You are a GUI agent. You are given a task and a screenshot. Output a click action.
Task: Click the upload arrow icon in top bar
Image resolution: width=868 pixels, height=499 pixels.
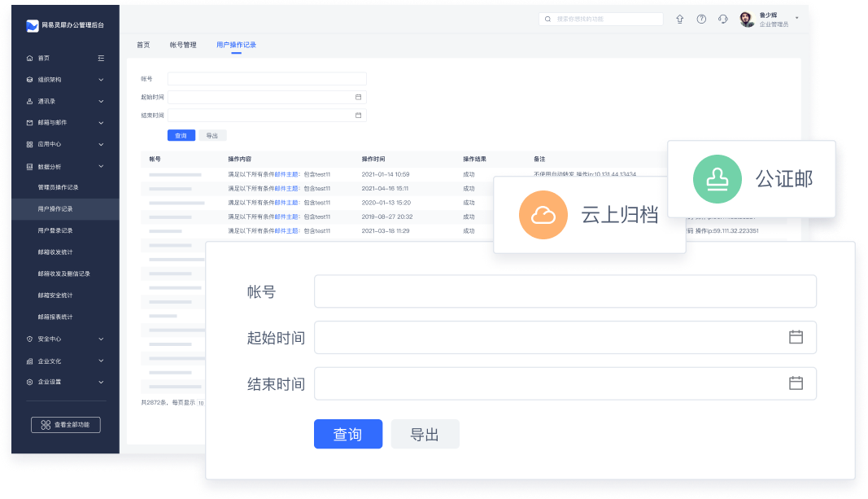coord(680,19)
